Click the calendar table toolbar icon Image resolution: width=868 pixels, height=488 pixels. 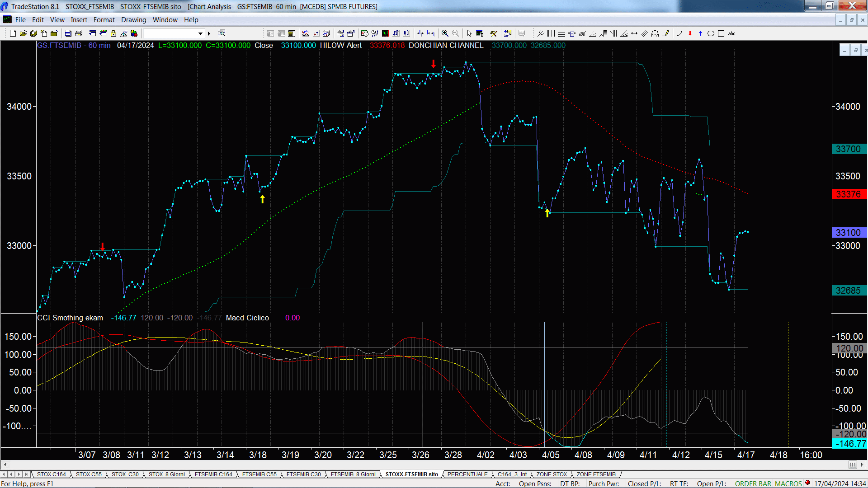(x=292, y=33)
